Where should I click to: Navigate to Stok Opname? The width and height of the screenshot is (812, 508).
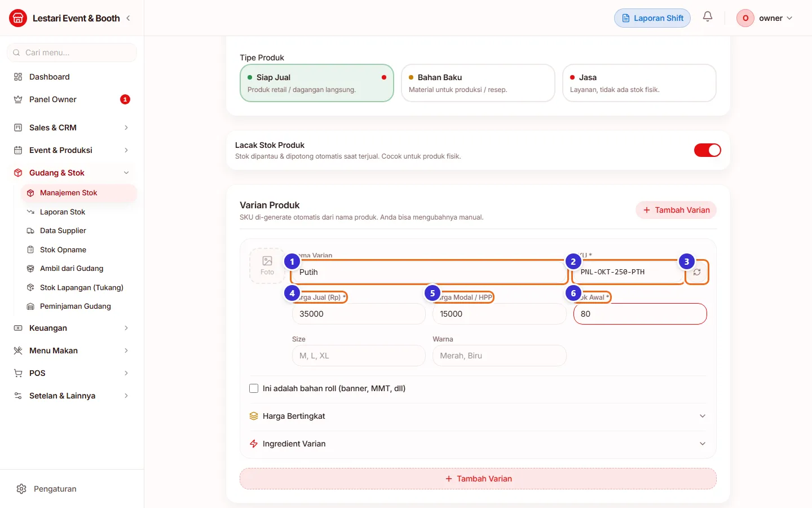pos(79,250)
